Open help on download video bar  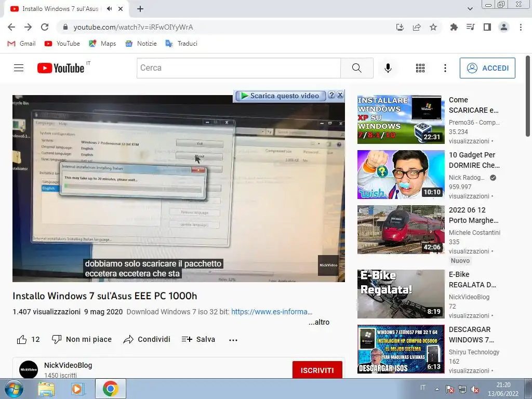[331, 95]
